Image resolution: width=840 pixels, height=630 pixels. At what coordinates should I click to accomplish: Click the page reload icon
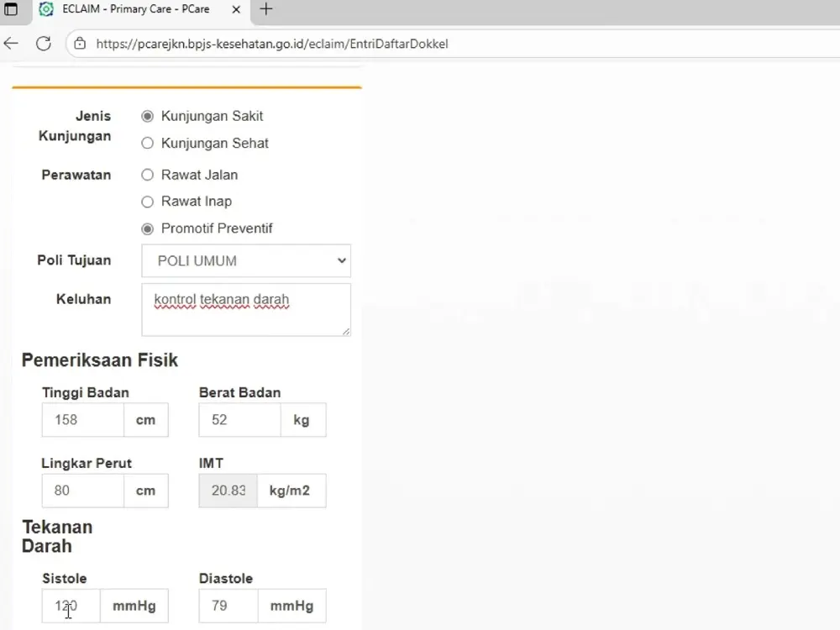tap(43, 44)
